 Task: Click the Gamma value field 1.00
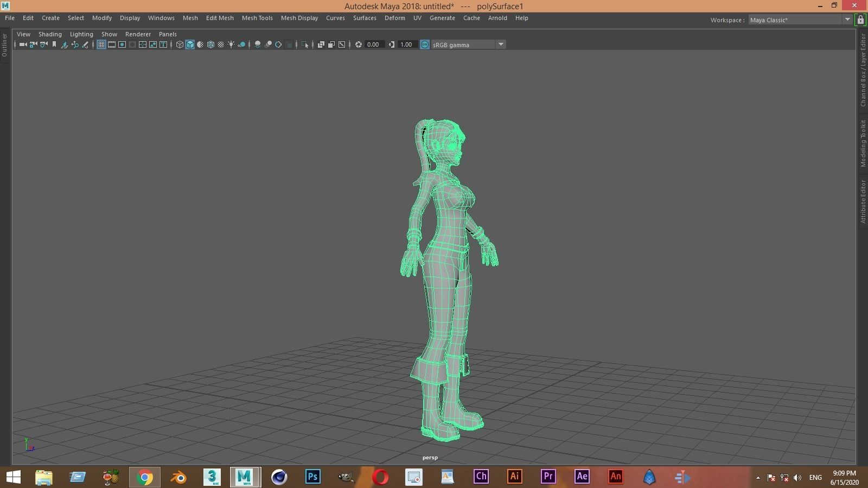tap(407, 44)
